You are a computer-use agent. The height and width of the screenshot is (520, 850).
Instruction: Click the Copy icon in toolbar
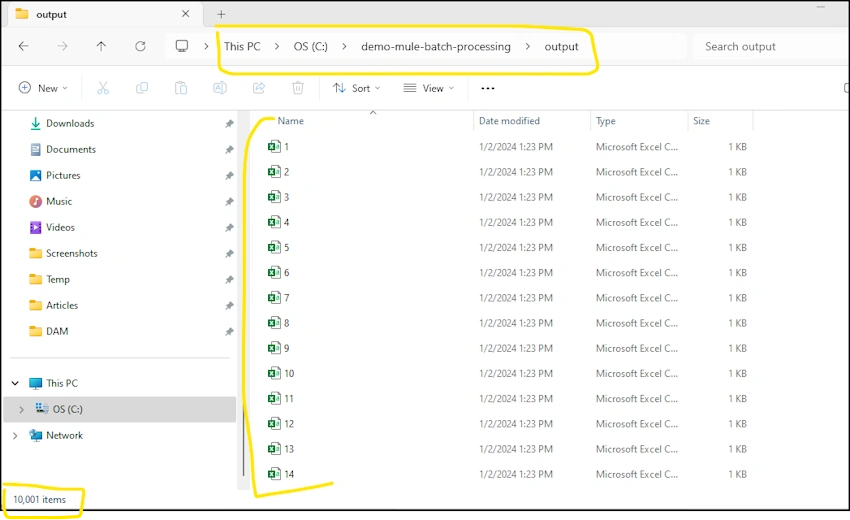142,88
